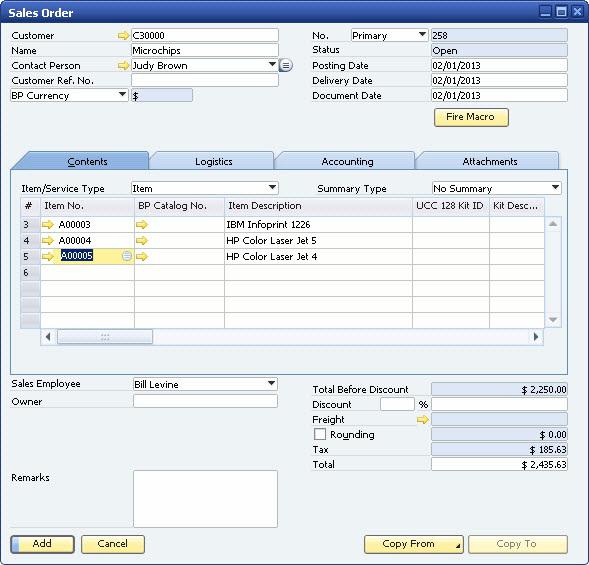The height and width of the screenshot is (565, 589).
Task: Expand the Sales Employee dropdown
Action: [x=271, y=384]
